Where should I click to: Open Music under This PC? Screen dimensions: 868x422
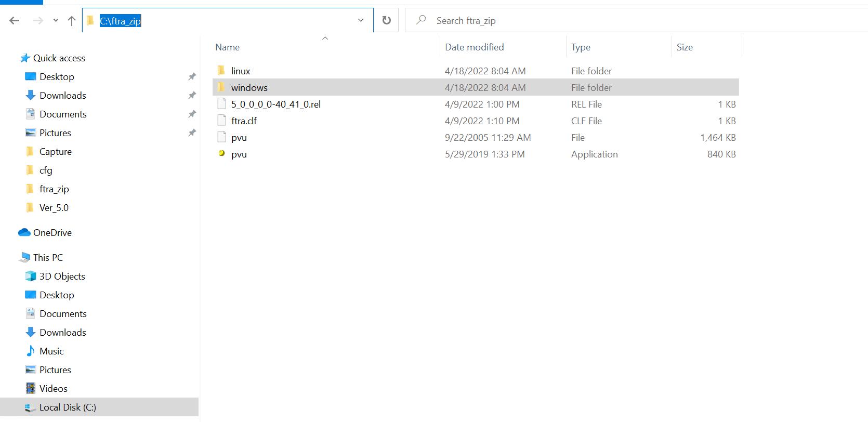51,351
